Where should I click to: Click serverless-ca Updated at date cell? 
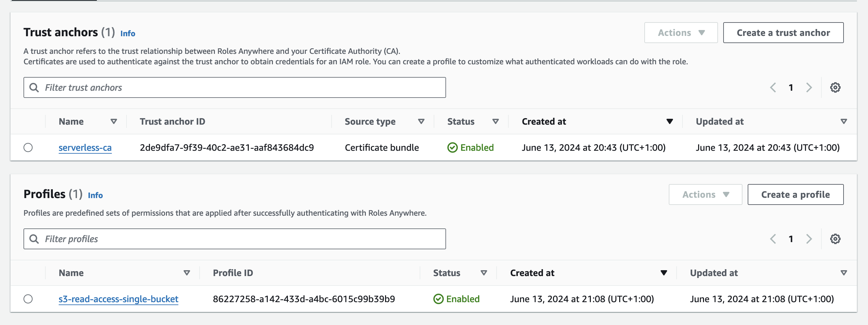(x=768, y=148)
